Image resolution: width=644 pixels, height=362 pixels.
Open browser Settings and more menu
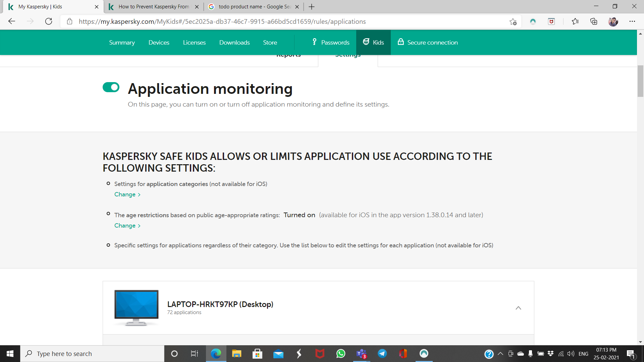click(632, 21)
